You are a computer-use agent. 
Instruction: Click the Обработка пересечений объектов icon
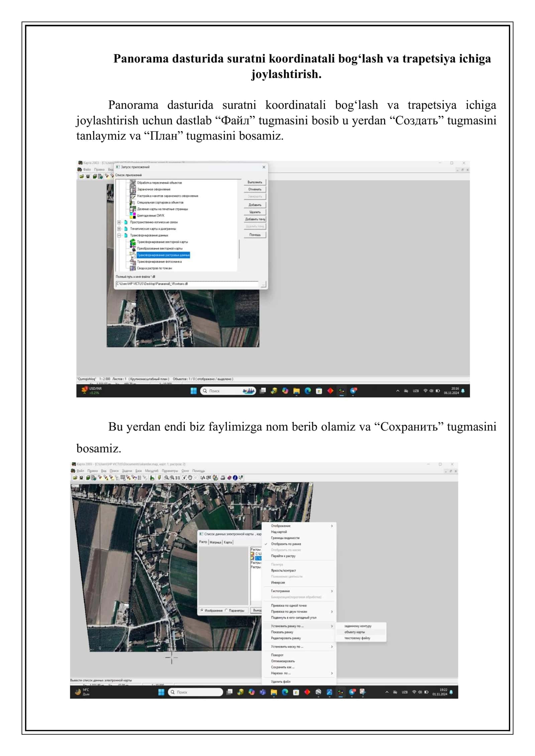click(x=133, y=182)
